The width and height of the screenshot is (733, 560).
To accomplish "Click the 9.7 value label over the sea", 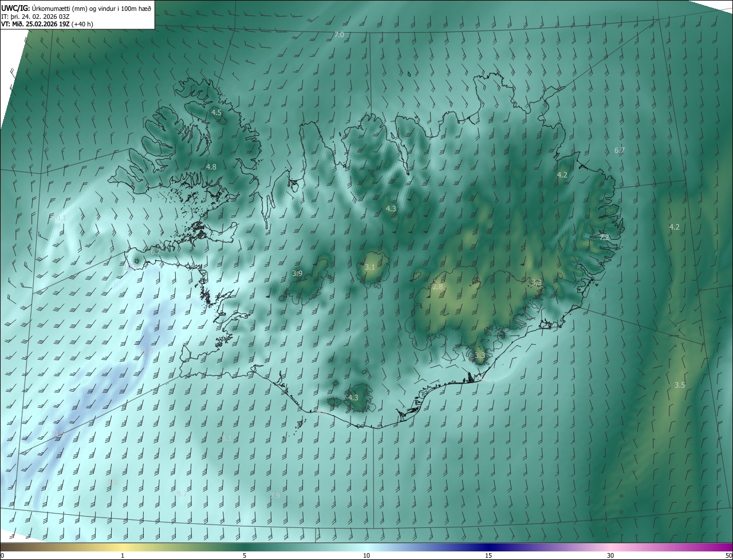I will coord(182,494).
